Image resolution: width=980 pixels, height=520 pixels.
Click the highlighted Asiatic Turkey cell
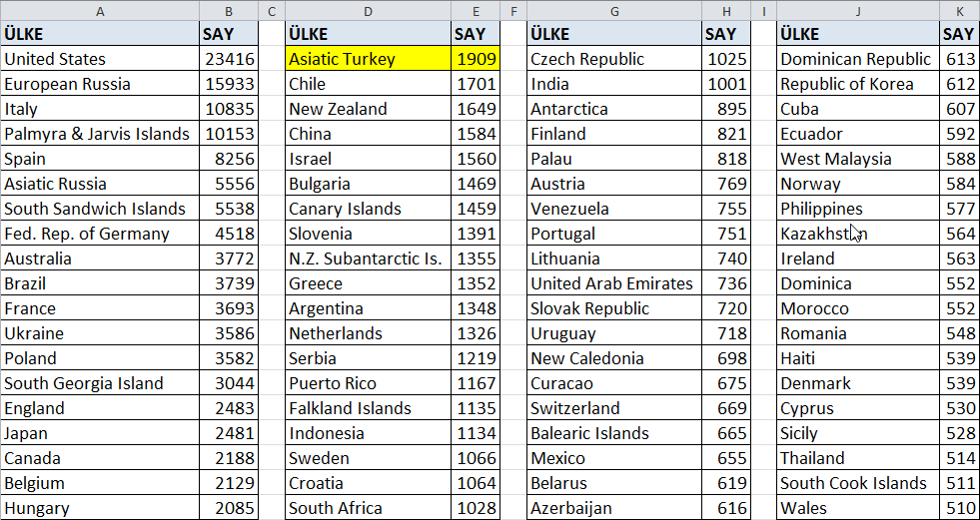click(x=369, y=59)
